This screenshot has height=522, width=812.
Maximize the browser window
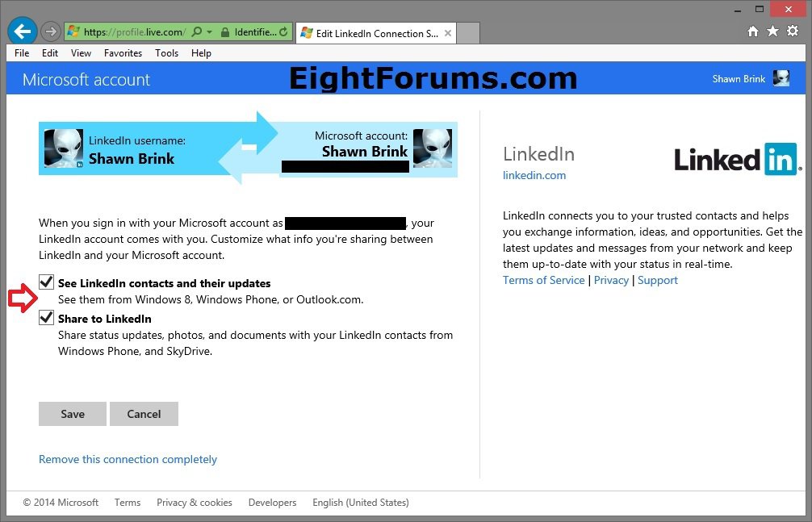point(760,10)
